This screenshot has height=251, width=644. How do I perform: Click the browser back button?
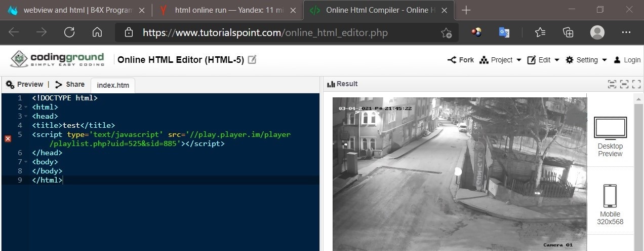[14, 32]
